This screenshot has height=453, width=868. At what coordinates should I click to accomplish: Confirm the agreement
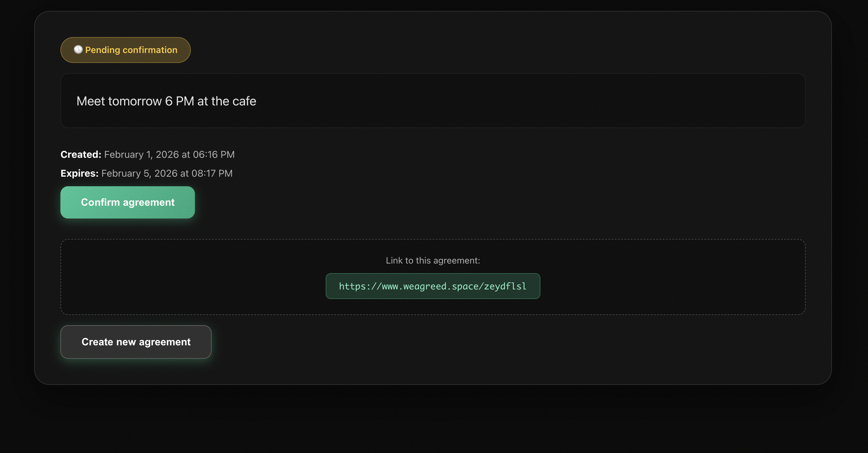[128, 202]
